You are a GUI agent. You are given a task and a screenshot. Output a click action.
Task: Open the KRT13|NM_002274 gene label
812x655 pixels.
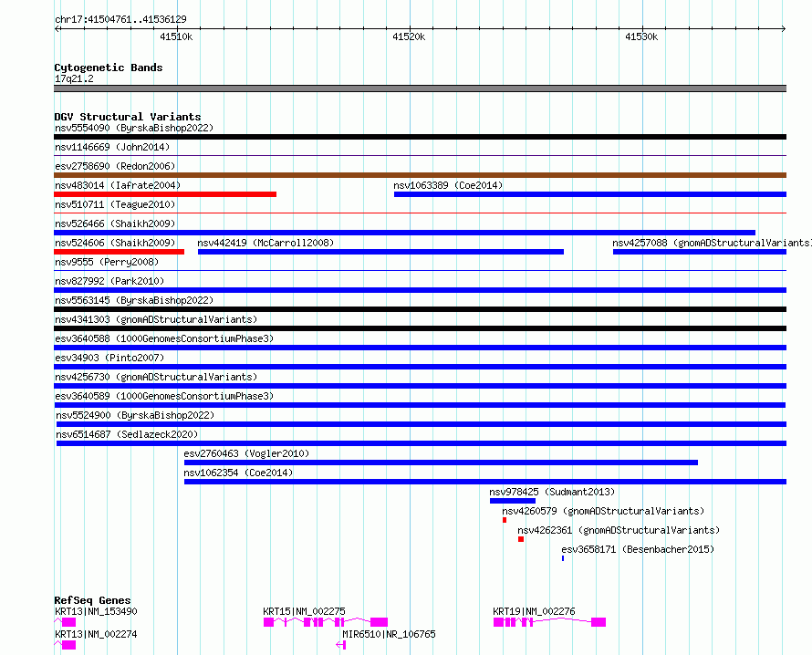96,634
